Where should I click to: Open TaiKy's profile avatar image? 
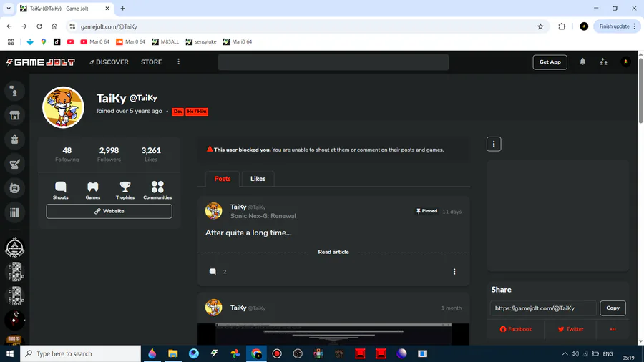pyautogui.click(x=63, y=107)
